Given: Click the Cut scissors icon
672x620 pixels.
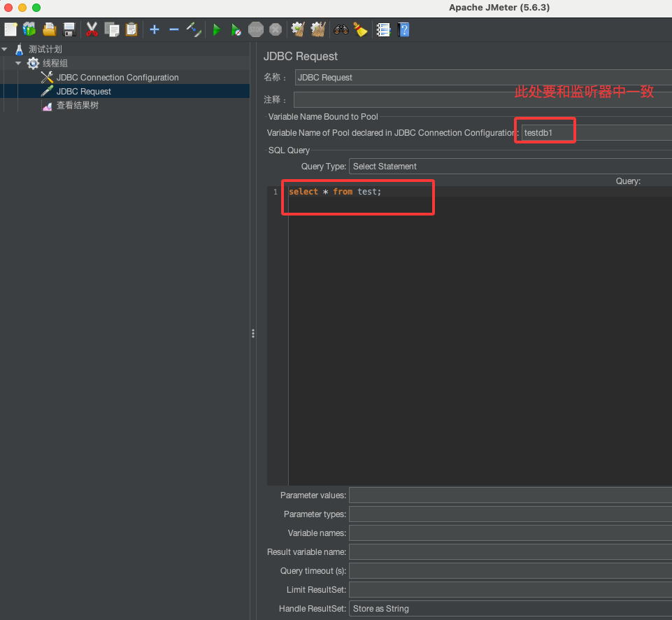Looking at the screenshot, I should pos(92,29).
